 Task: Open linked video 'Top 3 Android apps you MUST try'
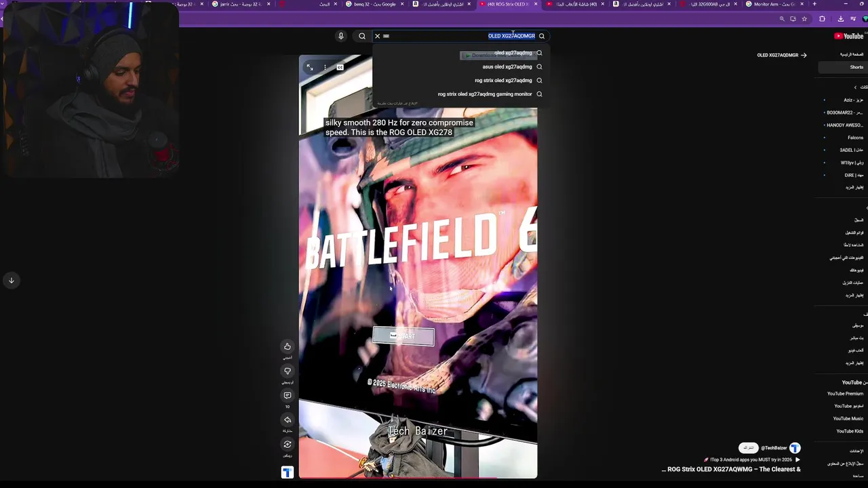pos(751,460)
